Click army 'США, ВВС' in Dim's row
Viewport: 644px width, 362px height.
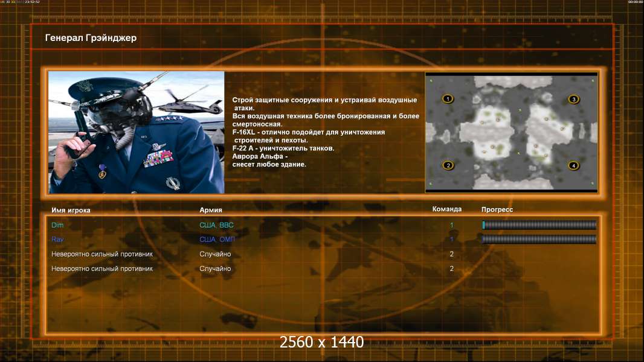216,225
